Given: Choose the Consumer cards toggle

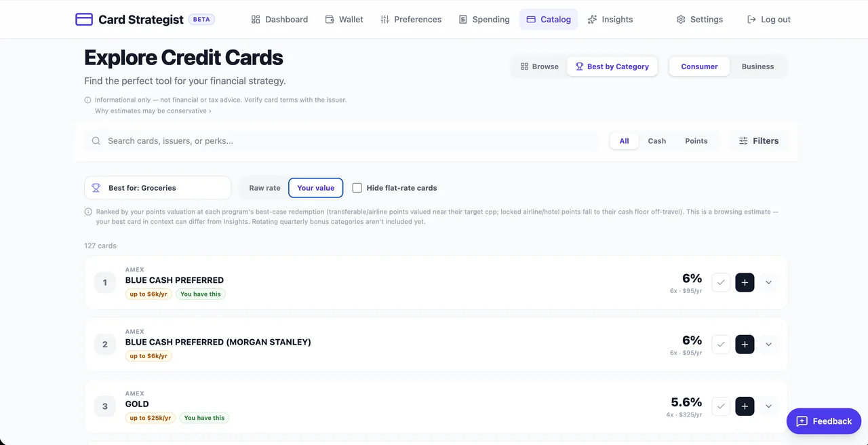Looking at the screenshot, I should coord(699,66).
